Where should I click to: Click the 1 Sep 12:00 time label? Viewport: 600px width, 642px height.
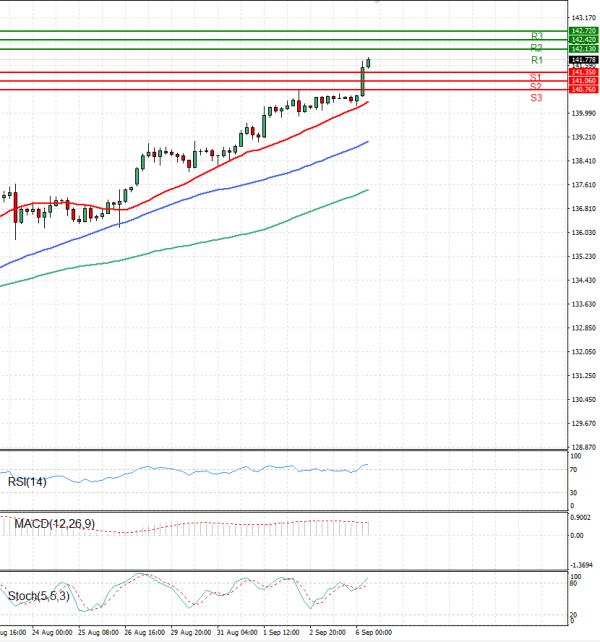point(281,633)
